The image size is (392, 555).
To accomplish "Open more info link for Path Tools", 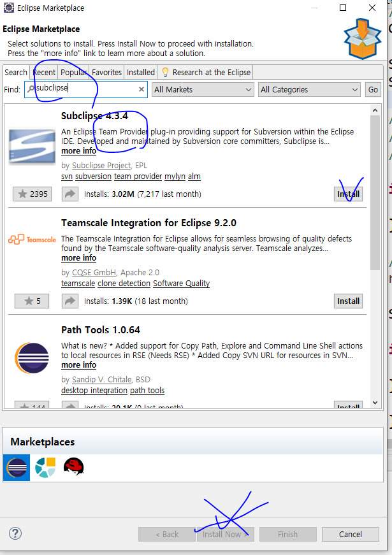I will (x=78, y=365).
